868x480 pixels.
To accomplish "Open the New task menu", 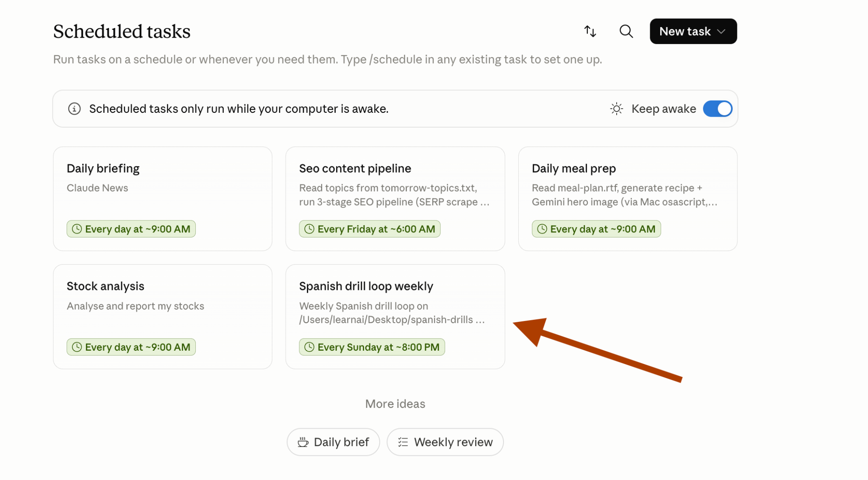I will click(x=693, y=31).
